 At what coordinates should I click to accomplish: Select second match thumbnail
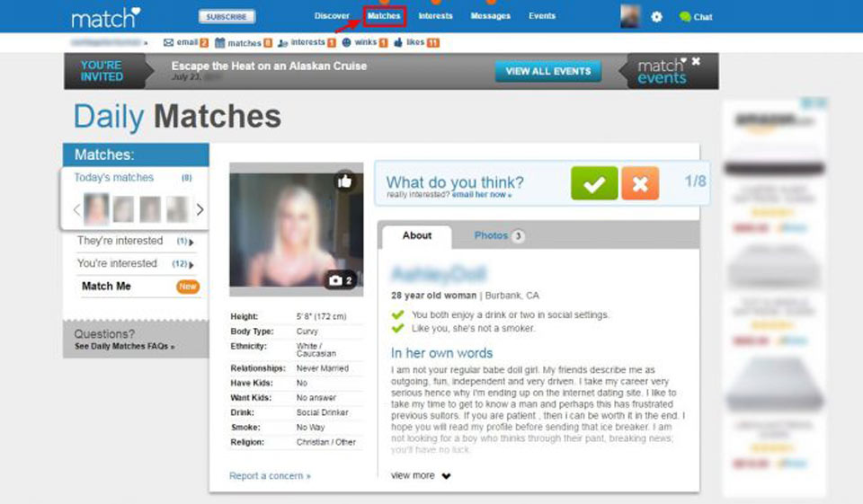123,209
